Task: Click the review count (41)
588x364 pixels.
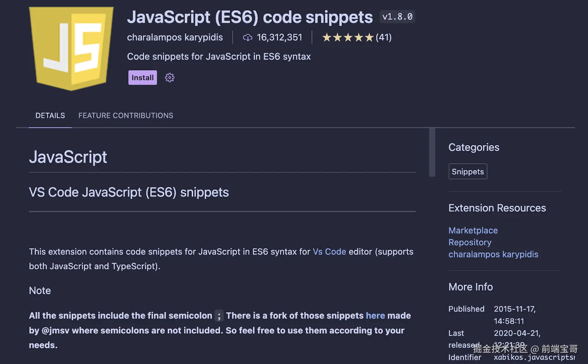Action: point(384,37)
